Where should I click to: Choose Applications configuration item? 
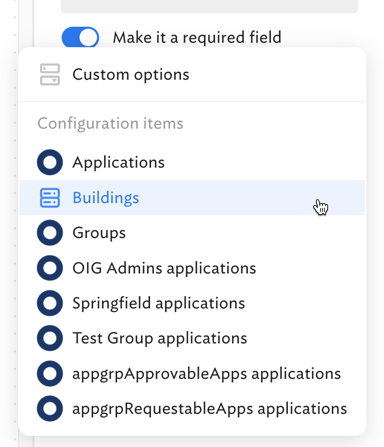click(192, 162)
